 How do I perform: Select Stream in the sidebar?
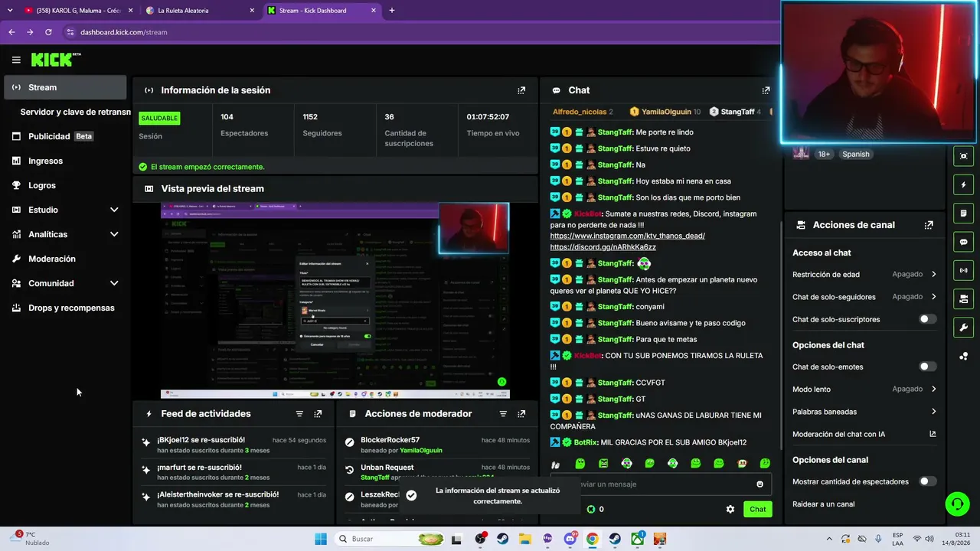tap(65, 87)
